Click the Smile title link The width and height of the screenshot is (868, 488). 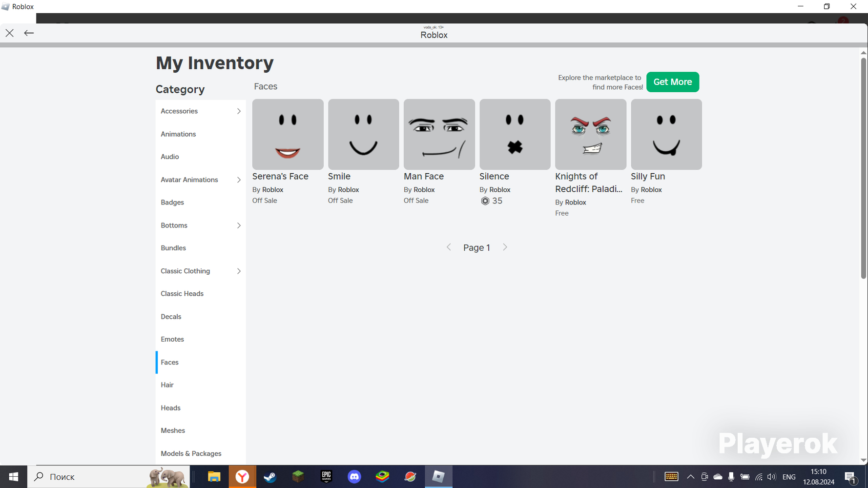click(339, 177)
